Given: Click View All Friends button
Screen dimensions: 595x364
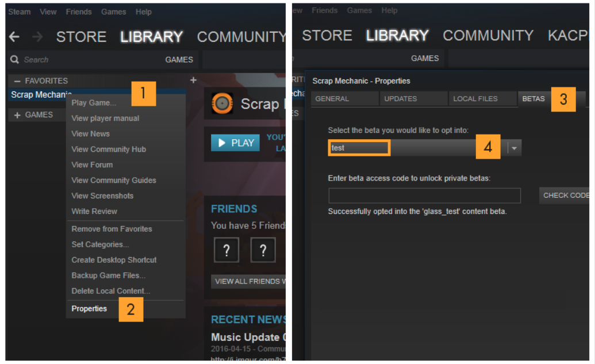Looking at the screenshot, I should pyautogui.click(x=248, y=281).
